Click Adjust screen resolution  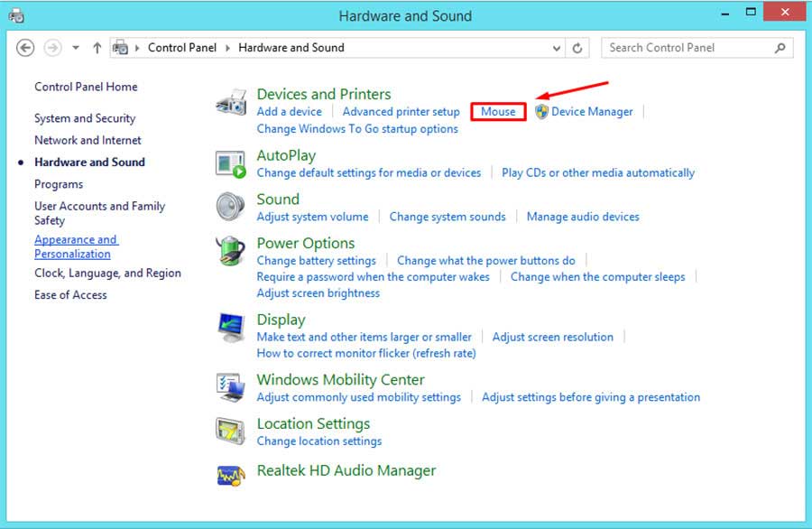(x=552, y=338)
